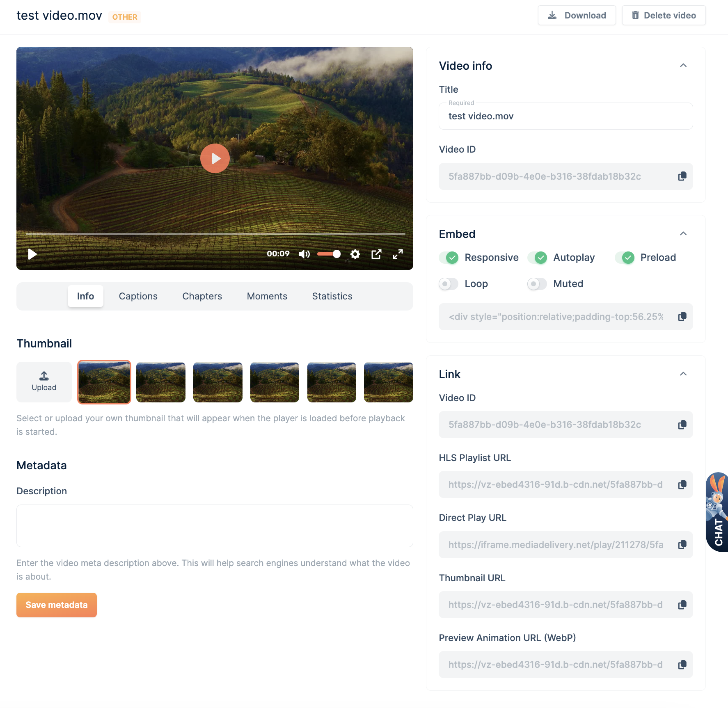Click the OTHER category badge

coord(125,17)
